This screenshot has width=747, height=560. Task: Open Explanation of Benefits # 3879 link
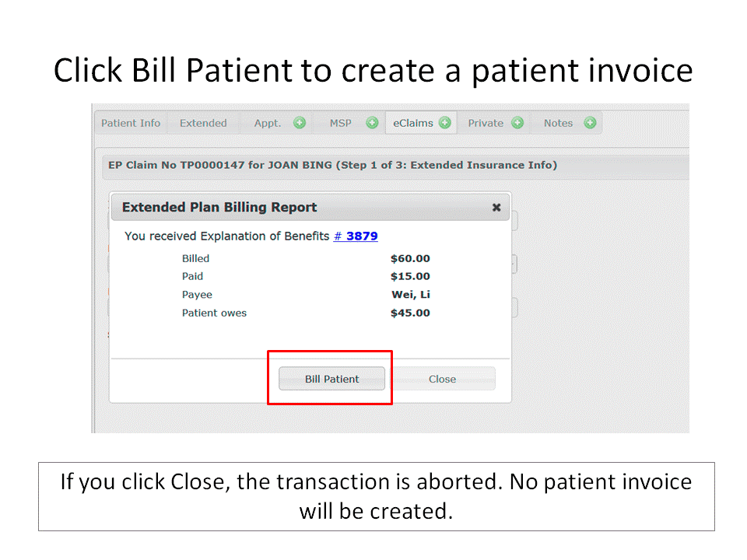(356, 236)
